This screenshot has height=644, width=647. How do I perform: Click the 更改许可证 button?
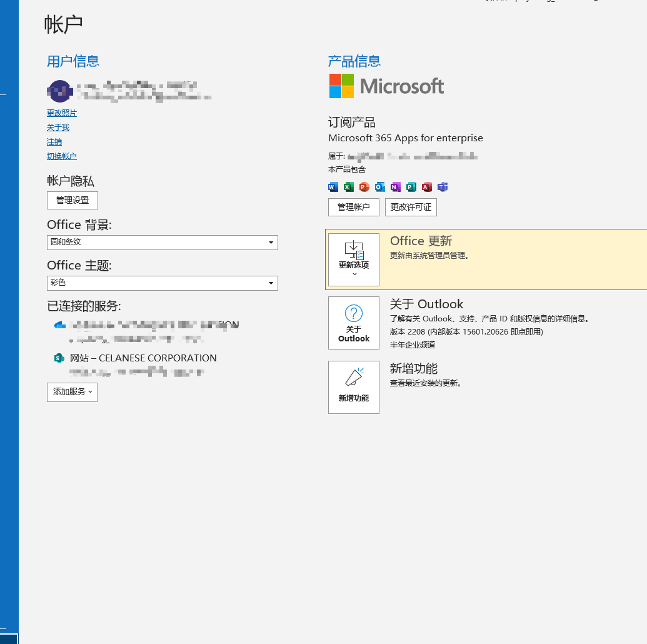[411, 207]
